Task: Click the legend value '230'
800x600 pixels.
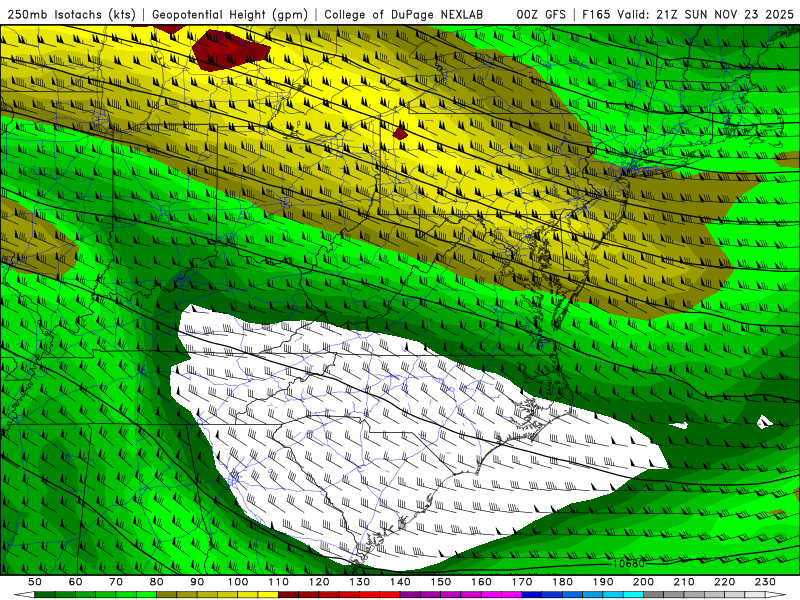Action: pyautogui.click(x=765, y=582)
